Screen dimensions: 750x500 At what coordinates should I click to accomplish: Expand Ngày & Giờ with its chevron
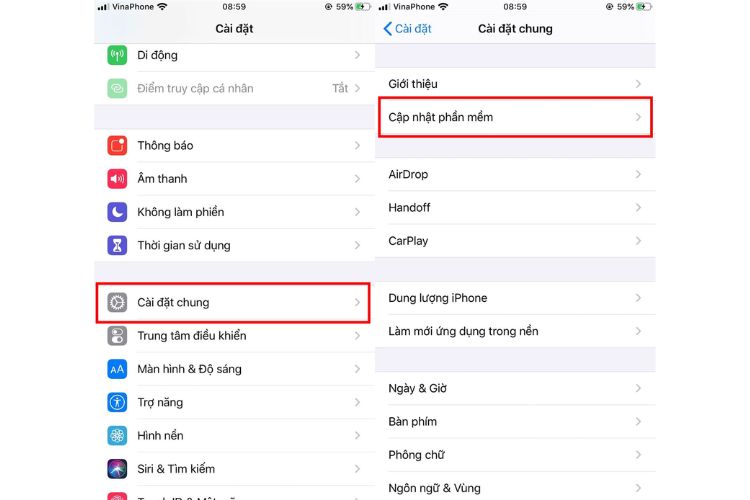click(638, 389)
